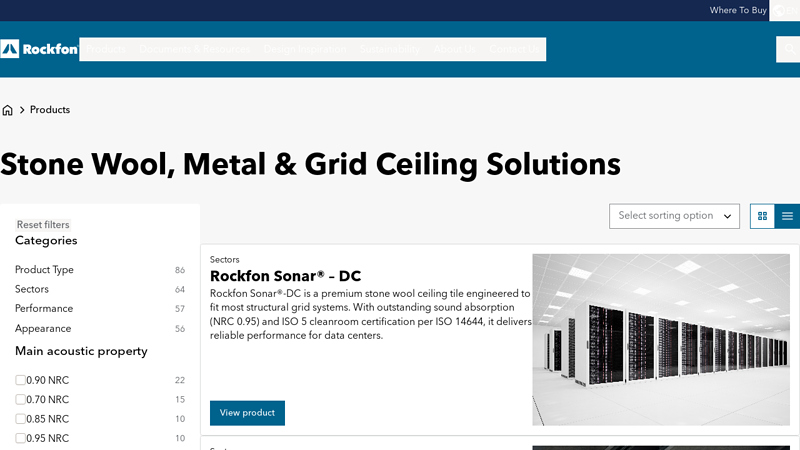Expand Performance category filter
This screenshot has height=450, width=800.
[x=99, y=309]
